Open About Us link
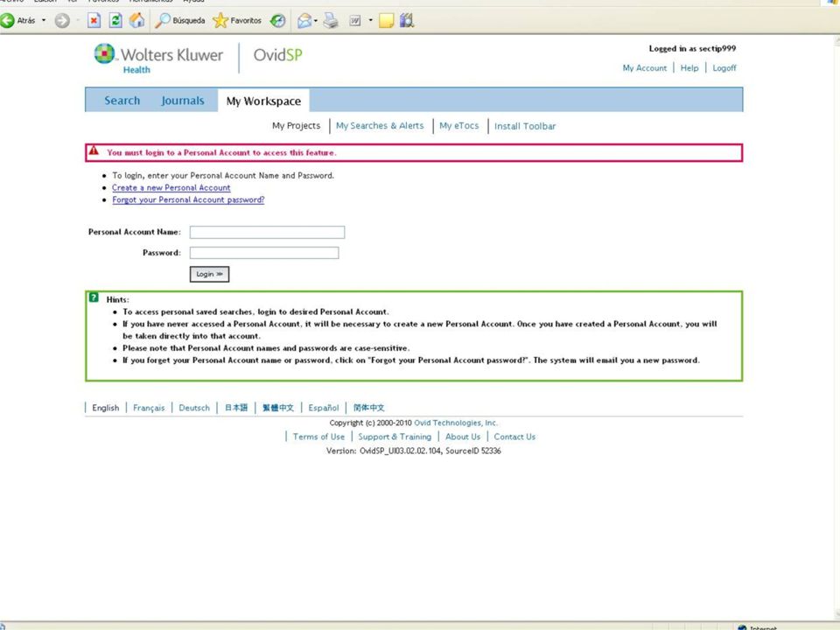Screen dimensions: 840x630 pos(463,437)
